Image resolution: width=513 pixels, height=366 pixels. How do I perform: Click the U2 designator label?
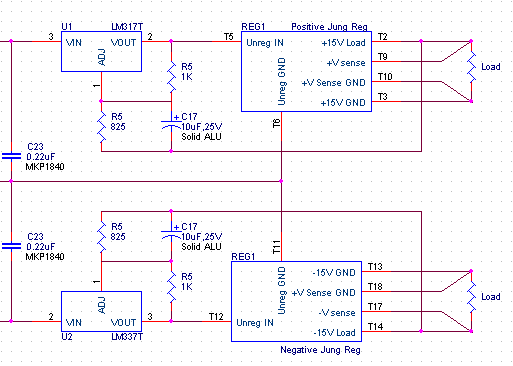(67, 337)
